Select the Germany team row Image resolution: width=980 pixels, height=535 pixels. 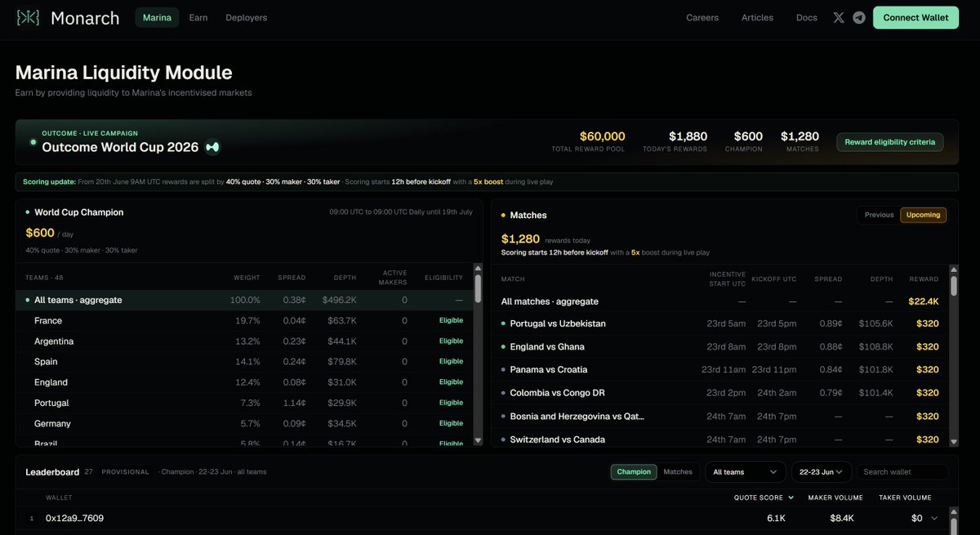coord(244,423)
